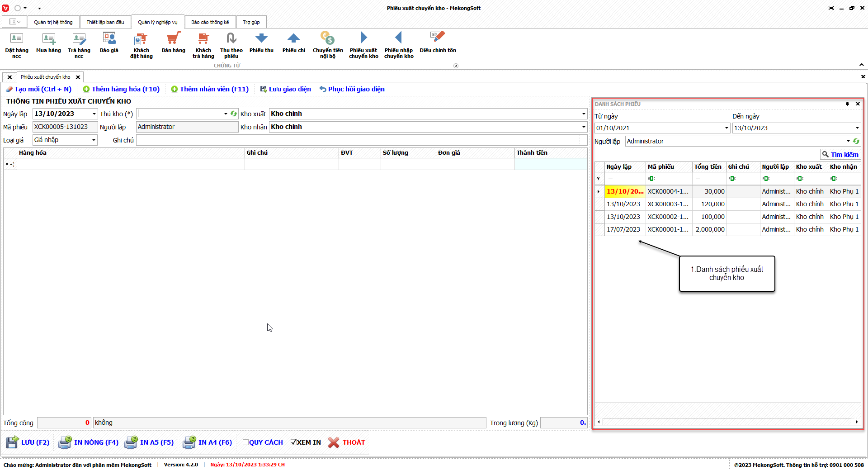Switch to Báo cáo thống kê tab
The width and height of the screenshot is (868, 470).
[210, 22]
